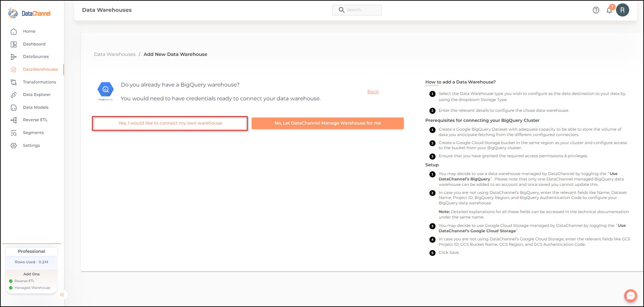The width and height of the screenshot is (644, 307).
Task: Click the Transformations sidebar icon
Action: pos(13,82)
